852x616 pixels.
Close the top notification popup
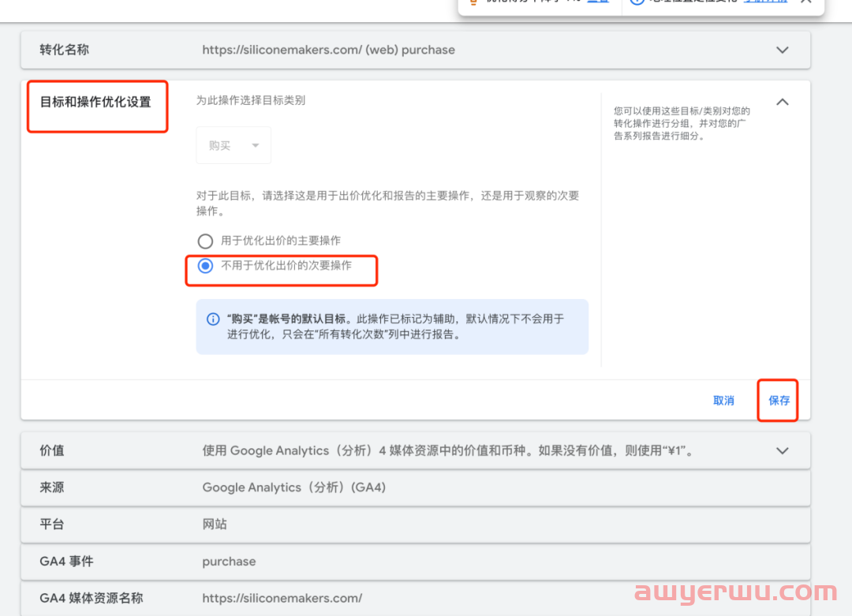coord(805,2)
